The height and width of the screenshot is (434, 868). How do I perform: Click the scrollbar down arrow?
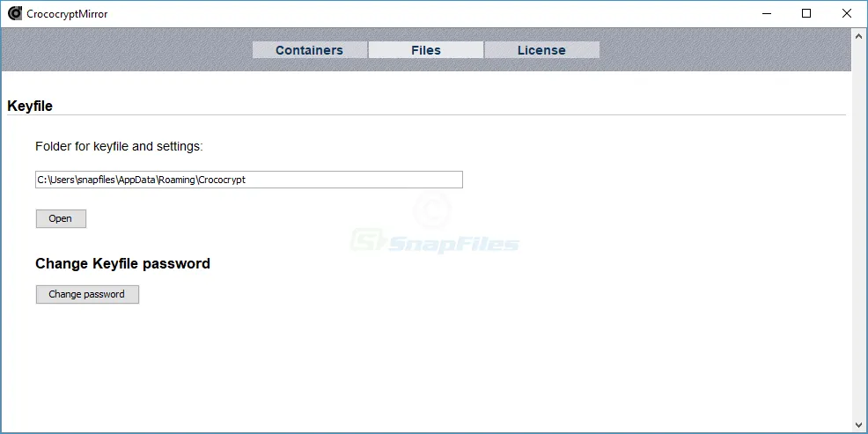pyautogui.click(x=859, y=425)
